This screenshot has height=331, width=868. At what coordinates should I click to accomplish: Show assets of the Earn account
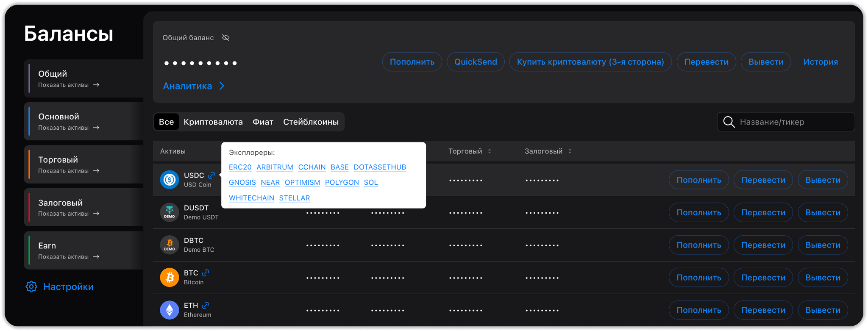69,257
